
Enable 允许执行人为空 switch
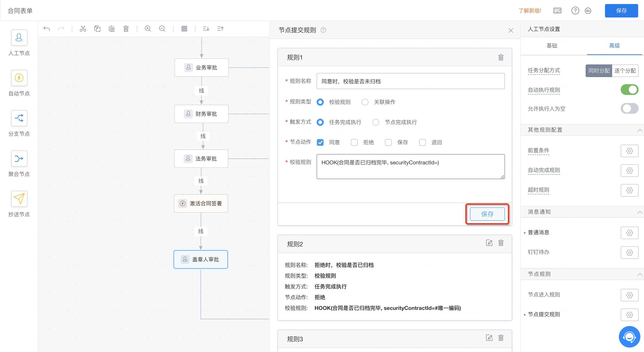629,109
